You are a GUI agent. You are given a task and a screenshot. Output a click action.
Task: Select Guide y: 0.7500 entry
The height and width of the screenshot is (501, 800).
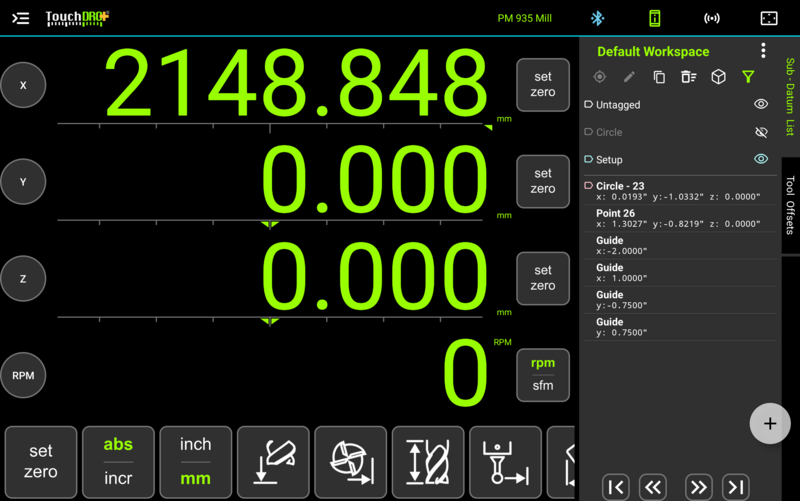point(680,327)
